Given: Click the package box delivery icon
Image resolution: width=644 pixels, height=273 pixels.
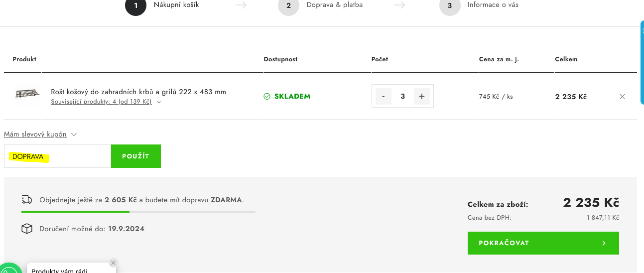Looking at the screenshot, I should click(x=26, y=229).
